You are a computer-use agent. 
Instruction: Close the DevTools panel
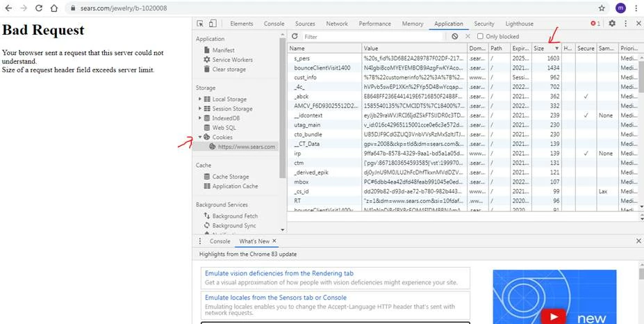tap(638, 24)
